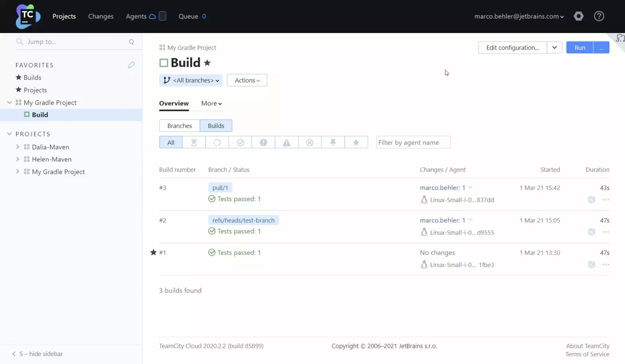Viewport: 625px width, 364px height.
Task: Open the More tab menu
Action: pyautogui.click(x=211, y=103)
